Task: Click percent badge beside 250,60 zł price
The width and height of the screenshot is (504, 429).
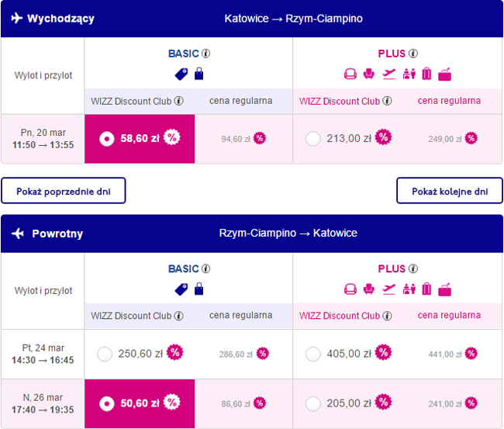Action: click(175, 352)
